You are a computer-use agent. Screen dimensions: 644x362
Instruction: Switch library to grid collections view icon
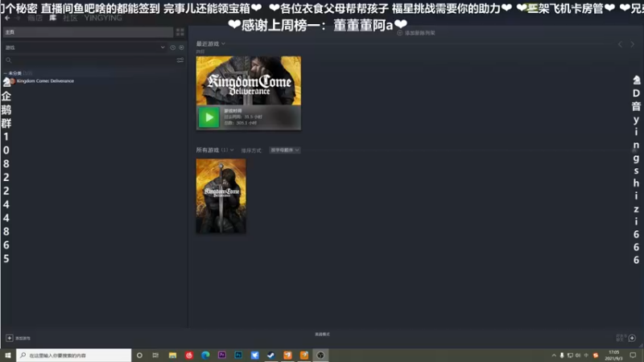click(x=180, y=32)
